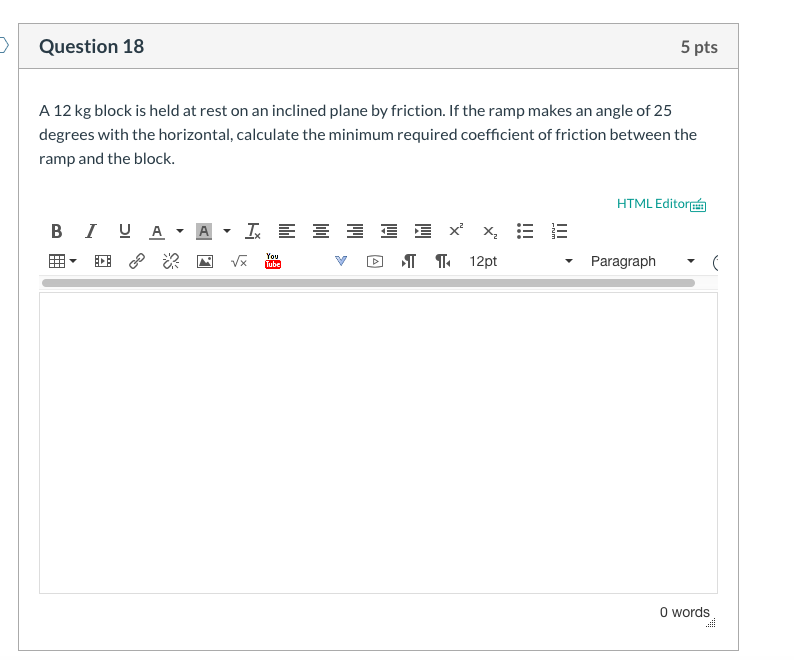This screenshot has height=660, width=794.
Task: Open background color dropdown arrow
Action: coord(227,231)
